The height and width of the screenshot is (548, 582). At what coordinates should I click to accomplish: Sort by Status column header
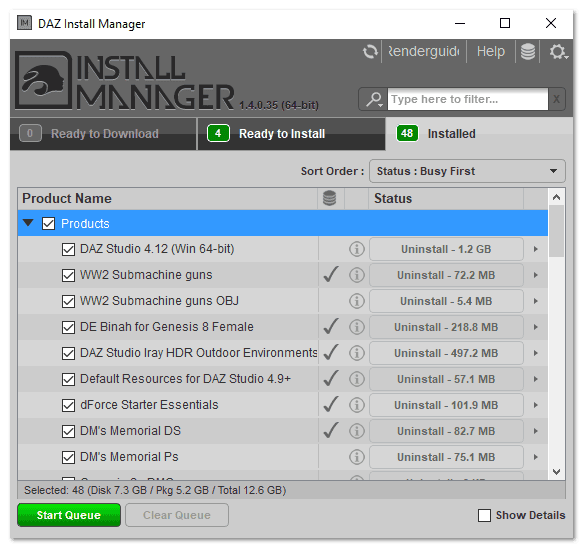pyautogui.click(x=446, y=198)
